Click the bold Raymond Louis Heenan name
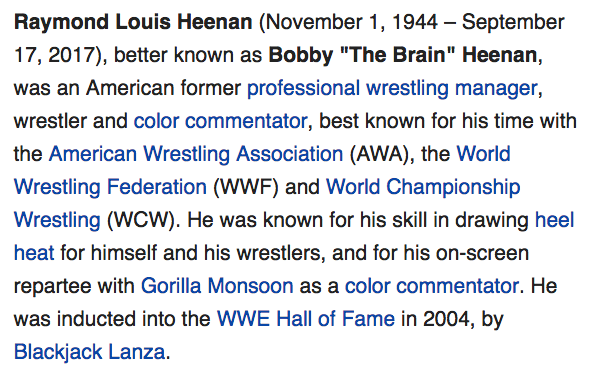This screenshot has width=590, height=373. tap(133, 22)
